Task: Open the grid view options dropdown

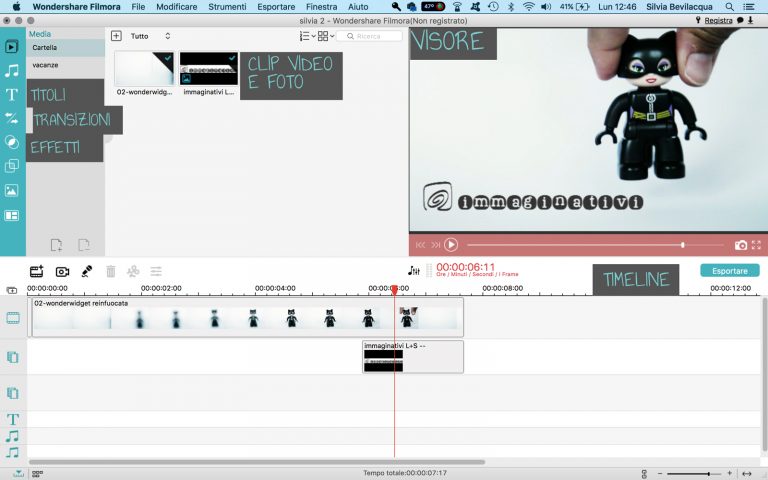Action: pos(326,36)
